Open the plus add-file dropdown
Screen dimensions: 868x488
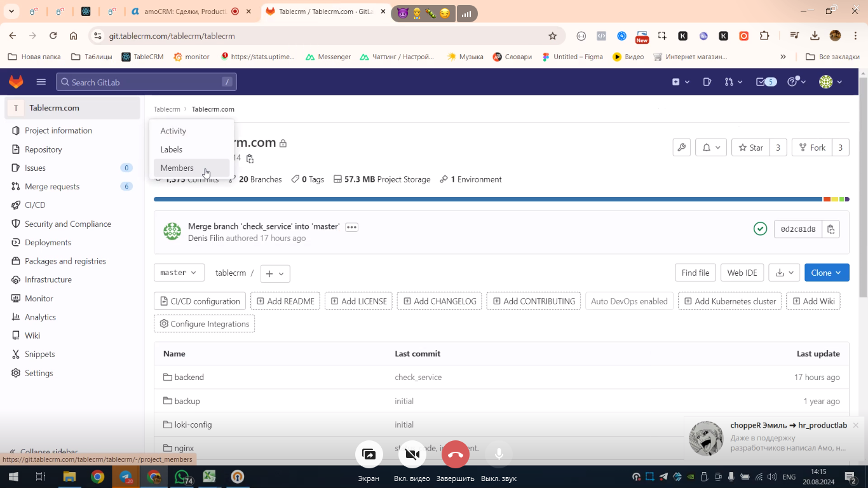coord(275,273)
